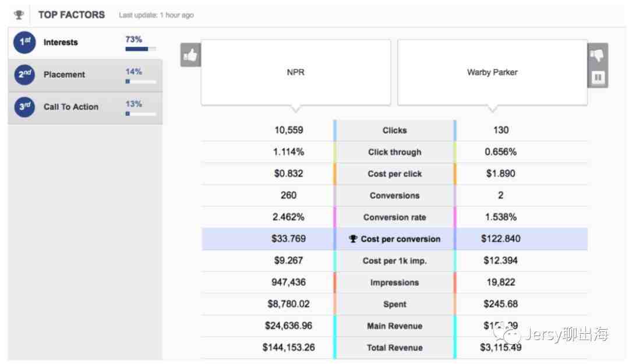Click the Warby Parker total revenue $3,115.49
Screen dimensions: 629x364
tap(501, 347)
